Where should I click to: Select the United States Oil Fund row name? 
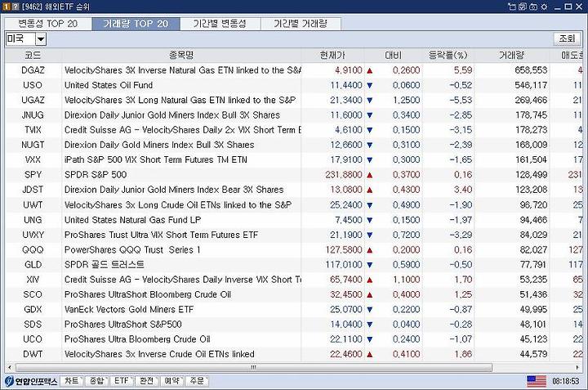click(x=109, y=85)
